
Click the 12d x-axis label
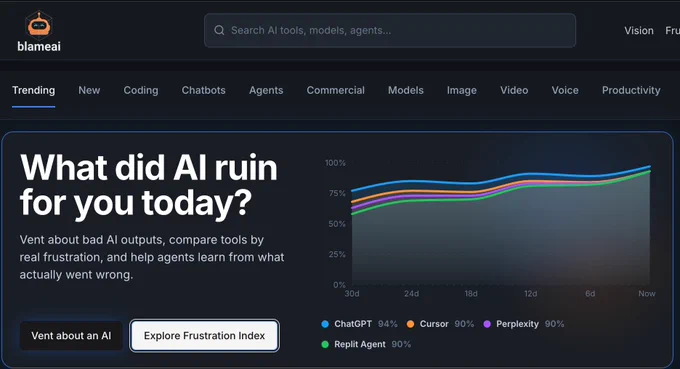[x=530, y=294]
